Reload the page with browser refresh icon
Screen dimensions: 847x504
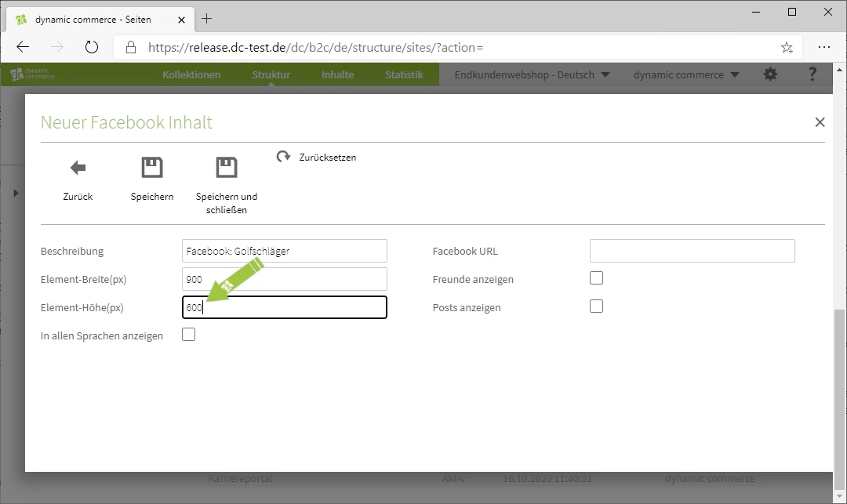92,48
